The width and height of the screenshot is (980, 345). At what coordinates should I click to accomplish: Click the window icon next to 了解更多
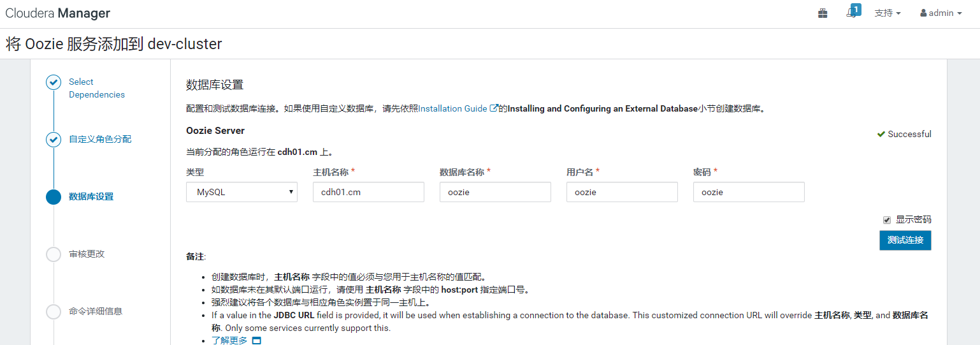(x=256, y=341)
